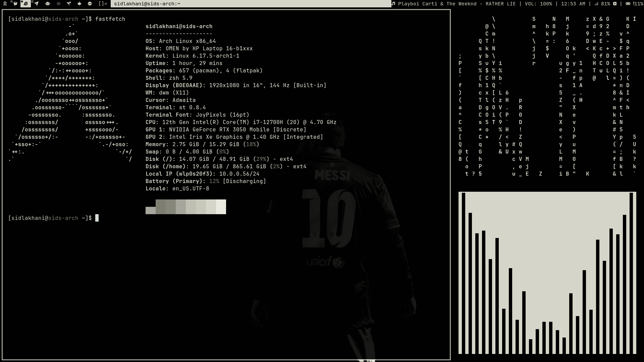Focus the terminal prompt cursor block
Image resolution: width=644 pixels, height=362 pixels.
(97, 218)
